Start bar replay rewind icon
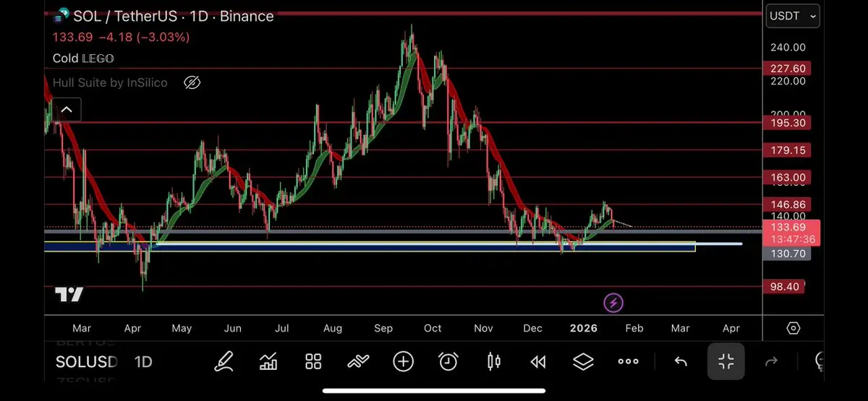868x401 pixels. pyautogui.click(x=538, y=361)
